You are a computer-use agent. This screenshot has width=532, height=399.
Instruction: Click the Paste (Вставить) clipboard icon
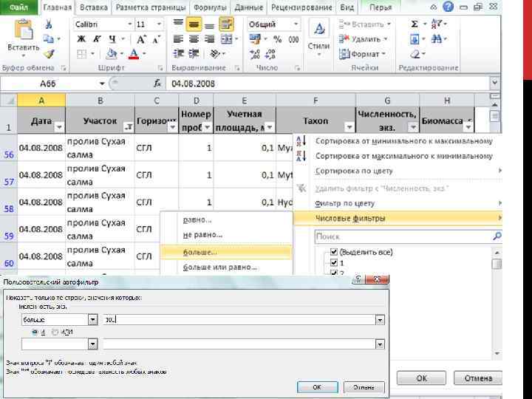coord(24,30)
